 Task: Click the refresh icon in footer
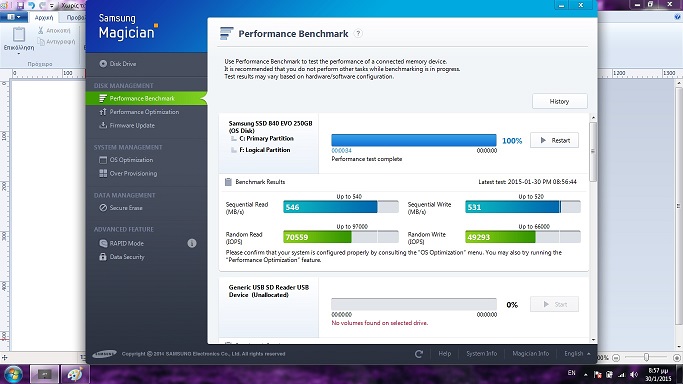point(419,354)
